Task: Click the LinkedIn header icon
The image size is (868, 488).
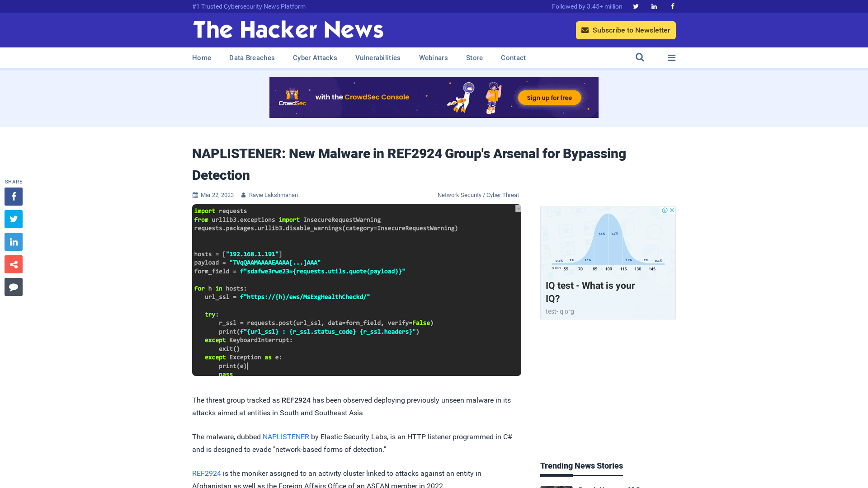Action: 654,6
